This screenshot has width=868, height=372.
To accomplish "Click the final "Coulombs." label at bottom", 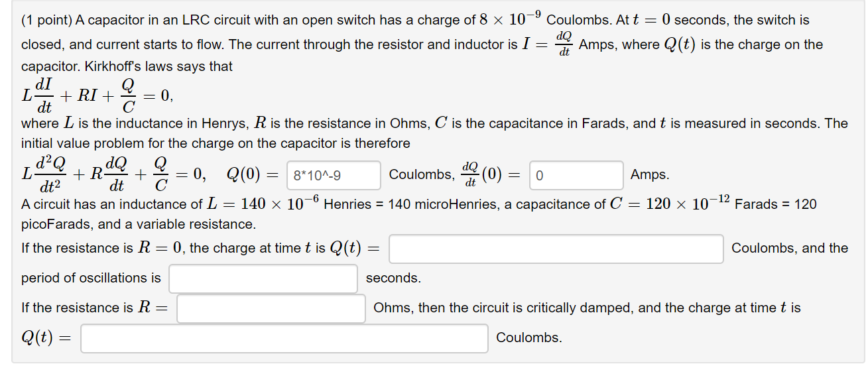I will click(x=529, y=338).
